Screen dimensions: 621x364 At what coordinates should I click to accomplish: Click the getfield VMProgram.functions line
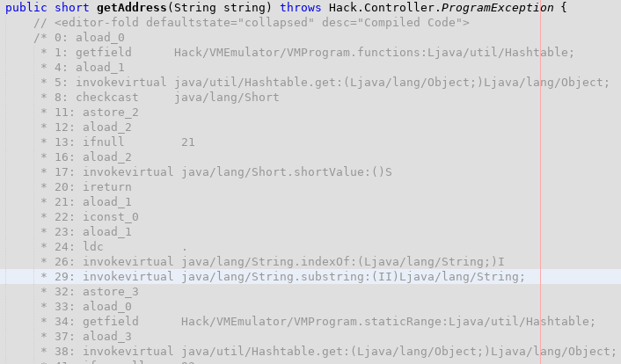click(307, 52)
